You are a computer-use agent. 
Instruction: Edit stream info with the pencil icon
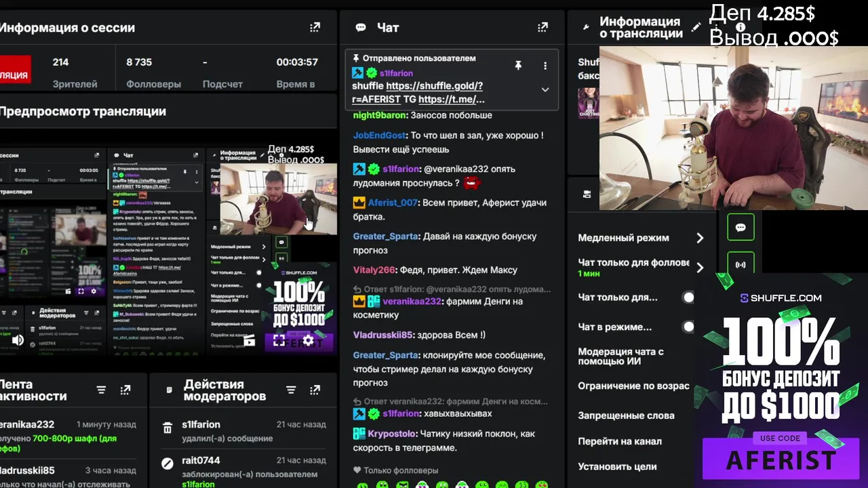[x=696, y=27]
